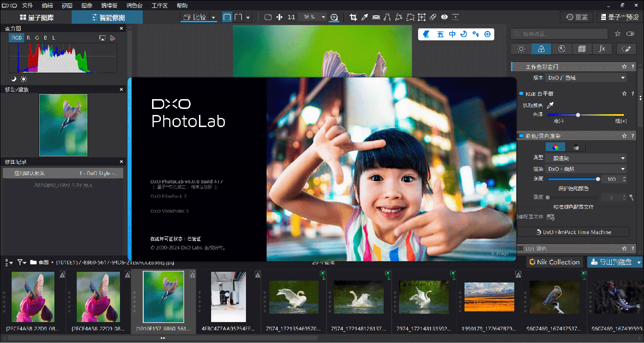Switch to the 量子图库 tab

[36, 18]
